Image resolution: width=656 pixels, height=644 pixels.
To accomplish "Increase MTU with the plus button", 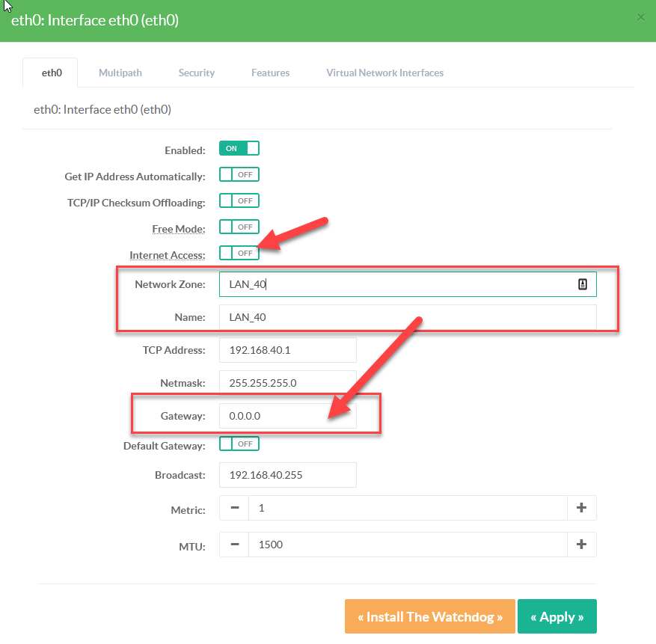I will (581, 545).
